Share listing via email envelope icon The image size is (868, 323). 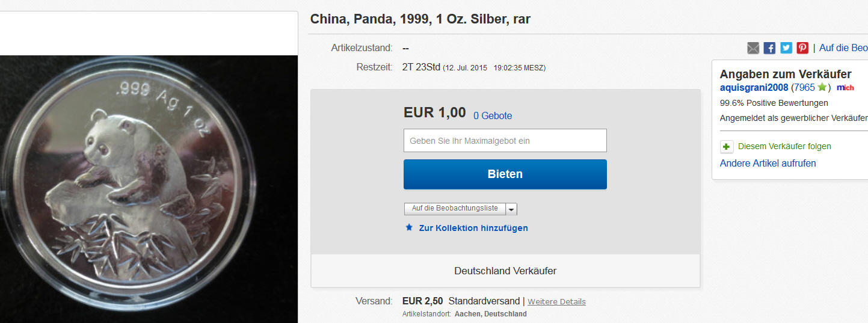753,48
